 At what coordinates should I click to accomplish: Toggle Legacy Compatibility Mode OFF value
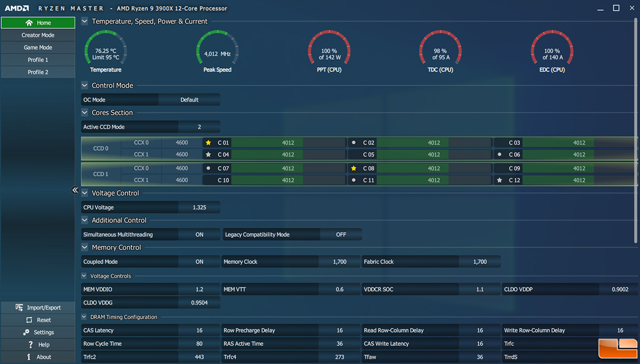click(341, 234)
